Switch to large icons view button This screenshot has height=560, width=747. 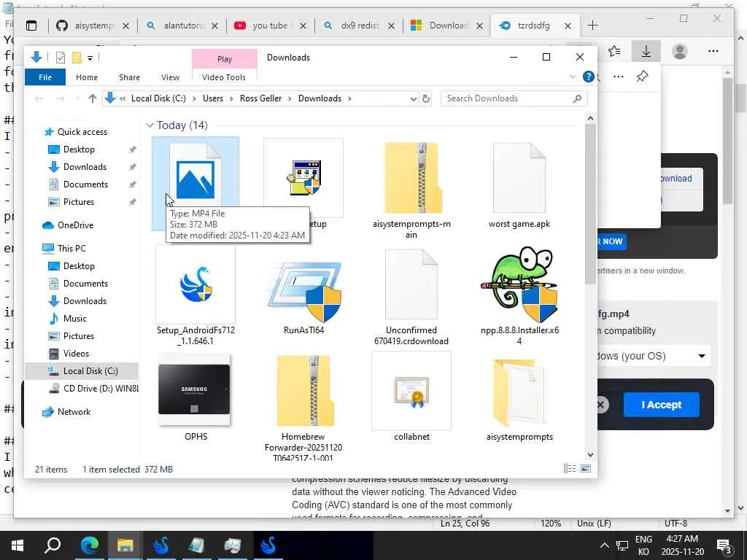[586, 469]
